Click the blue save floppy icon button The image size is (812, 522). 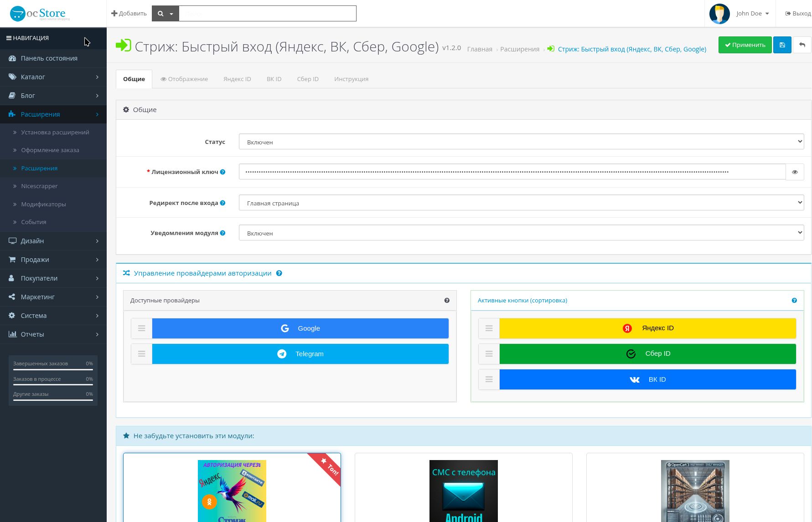[782, 45]
